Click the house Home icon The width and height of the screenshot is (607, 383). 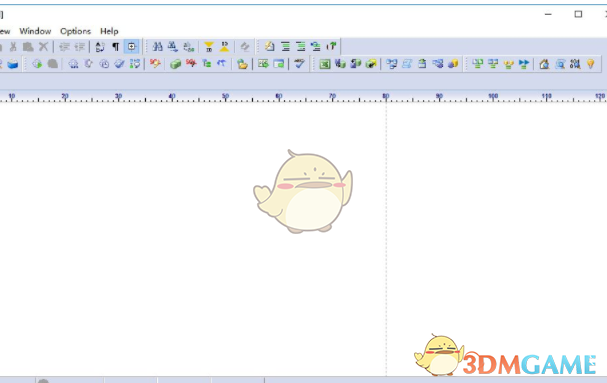point(544,64)
